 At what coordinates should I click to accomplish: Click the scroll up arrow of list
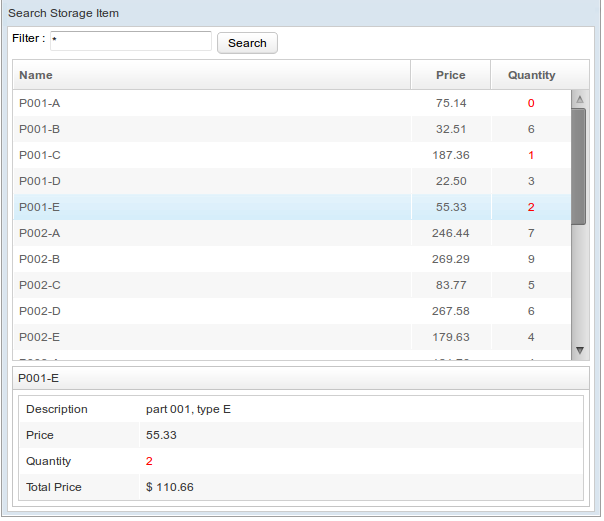tap(579, 99)
